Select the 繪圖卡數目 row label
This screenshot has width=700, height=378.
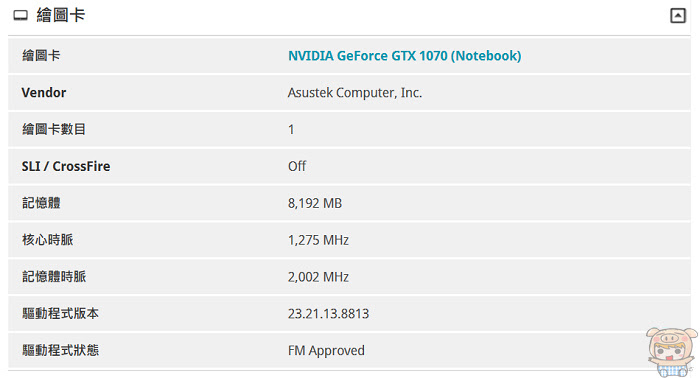tap(54, 129)
